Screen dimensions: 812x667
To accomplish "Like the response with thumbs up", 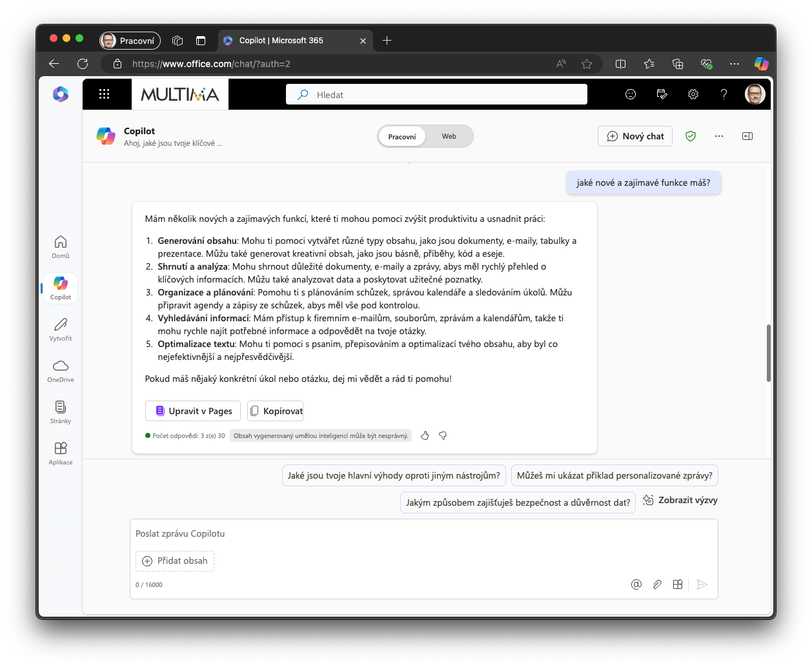I will 425,435.
